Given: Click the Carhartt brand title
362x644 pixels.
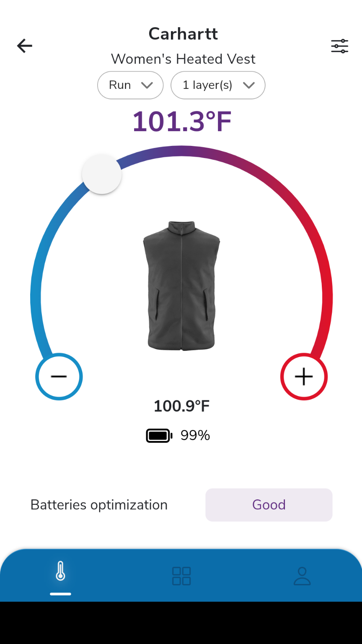Looking at the screenshot, I should click(x=183, y=34).
